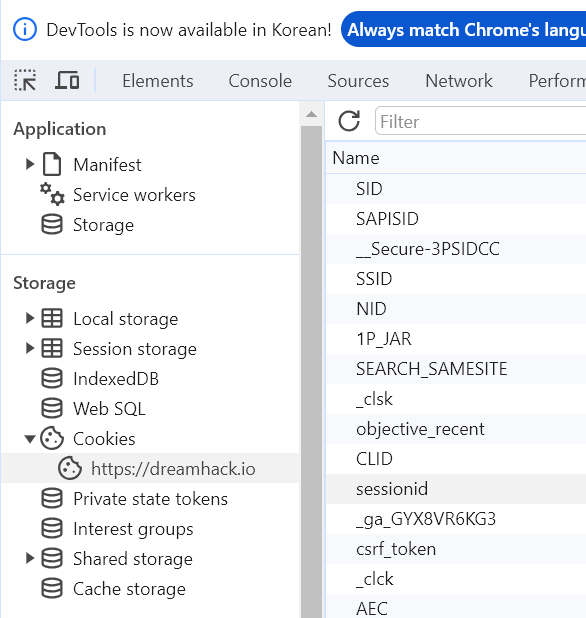
Task: Click the Service workers gear icon
Action: pos(52,194)
